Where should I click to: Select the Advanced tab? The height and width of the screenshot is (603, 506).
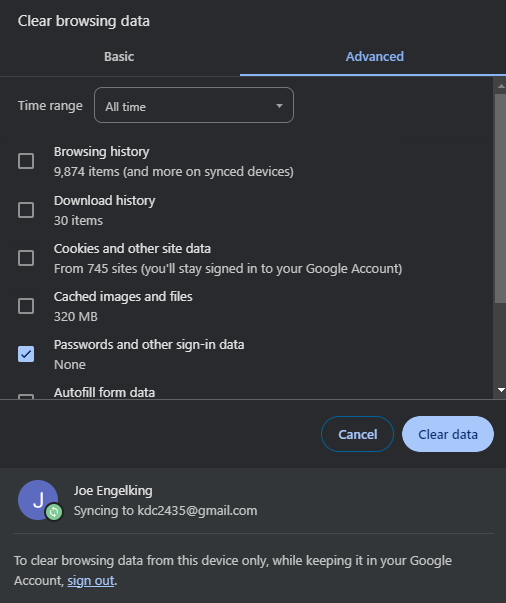pos(375,57)
